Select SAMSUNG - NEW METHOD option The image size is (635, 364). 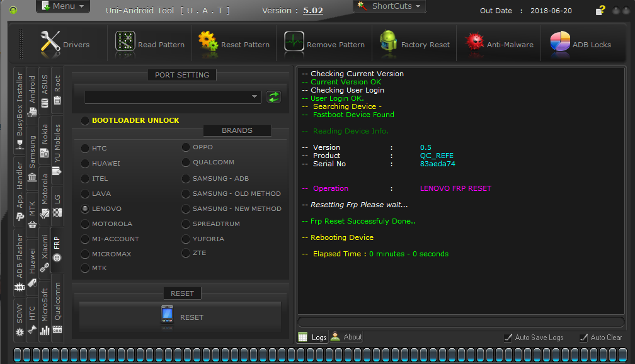tap(186, 208)
